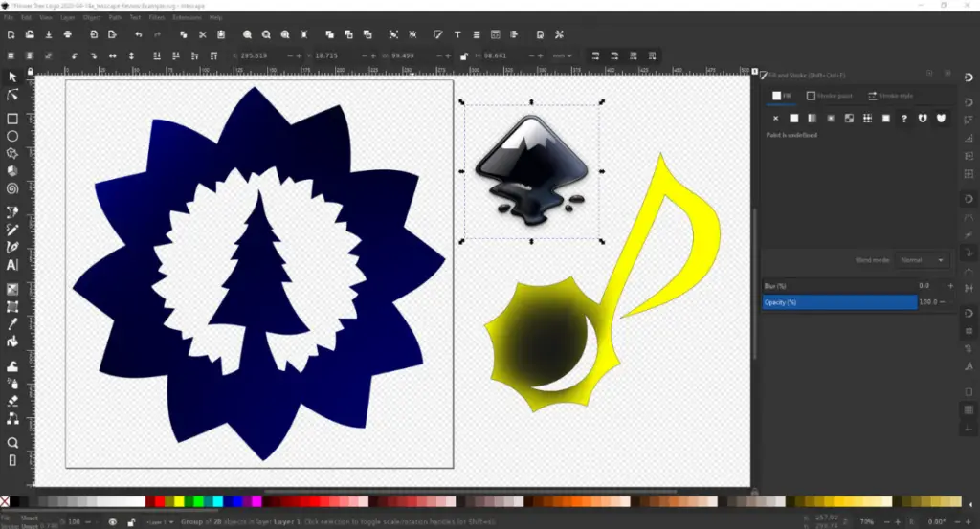Open the color palette menu arrow

pyautogui.click(x=970, y=503)
